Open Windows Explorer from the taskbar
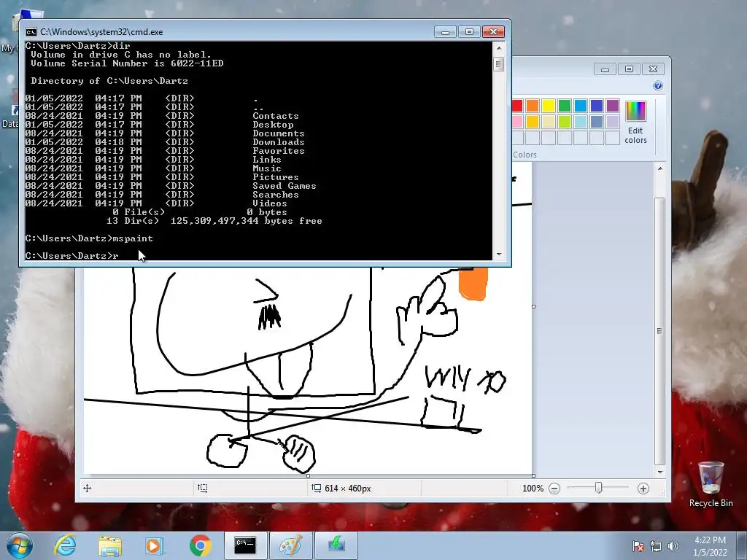The width and height of the screenshot is (747, 560). pyautogui.click(x=110, y=545)
